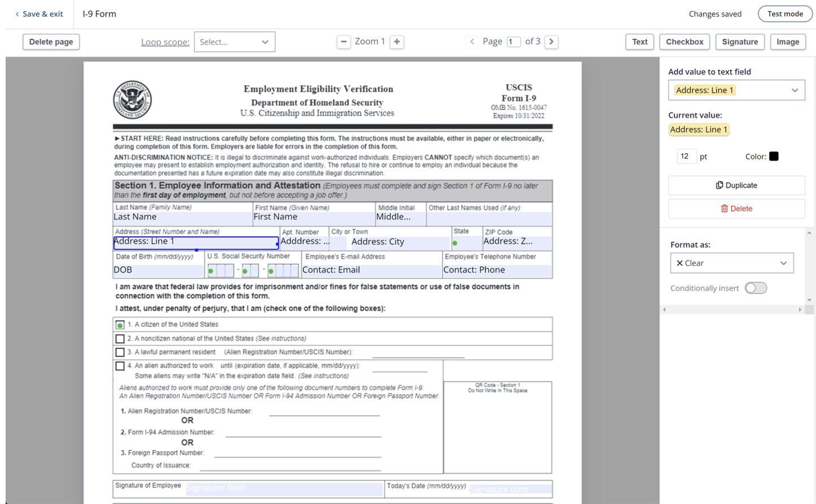816x504 pixels.
Task: Select the Last Name field on the form
Action: pos(182,218)
